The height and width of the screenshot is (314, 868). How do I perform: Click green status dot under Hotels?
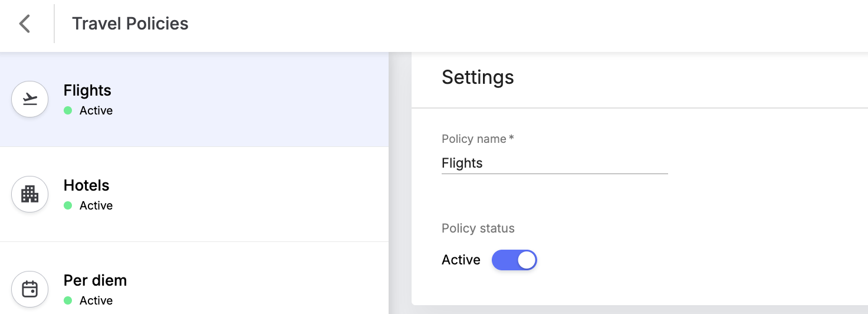click(x=68, y=205)
